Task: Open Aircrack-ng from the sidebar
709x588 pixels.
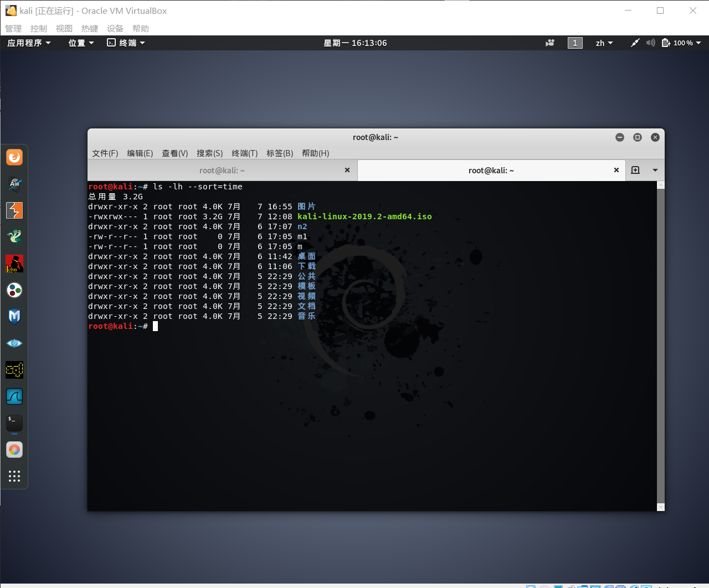Action: (x=14, y=184)
